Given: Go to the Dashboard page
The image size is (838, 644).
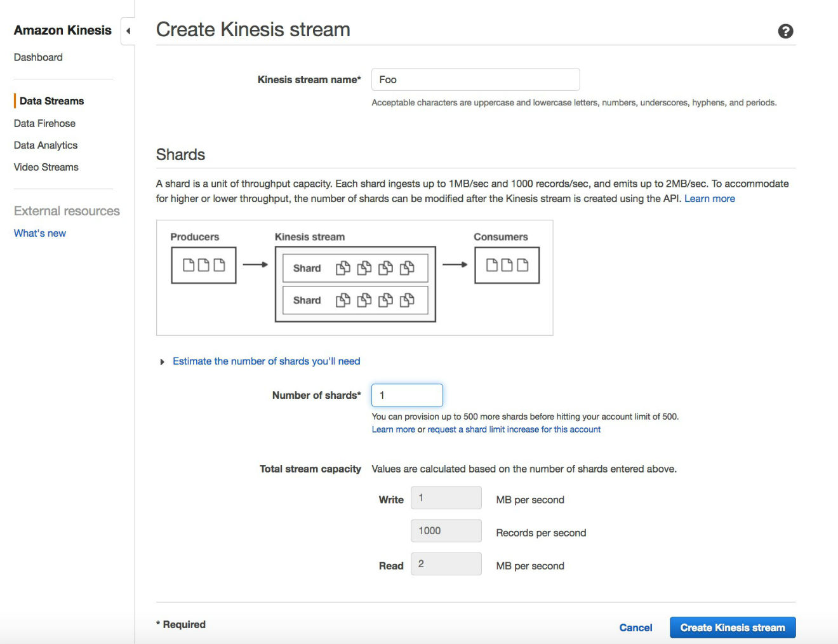Looking at the screenshot, I should (x=38, y=57).
